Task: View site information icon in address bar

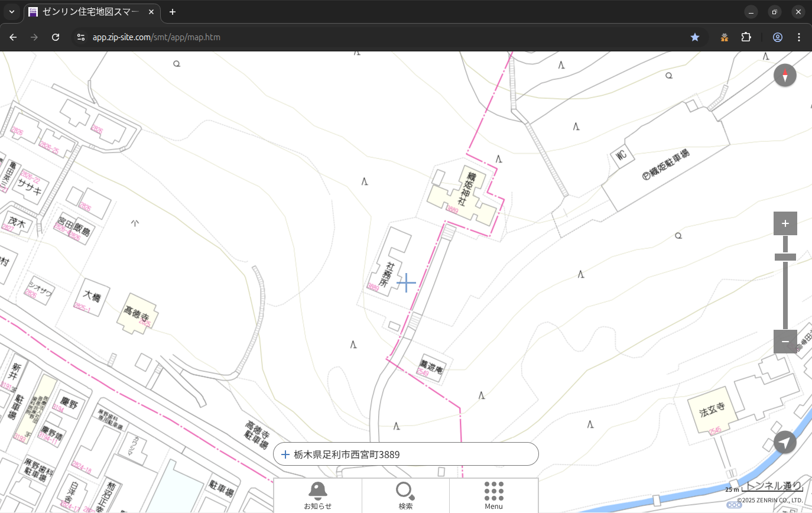Action: pos(81,37)
